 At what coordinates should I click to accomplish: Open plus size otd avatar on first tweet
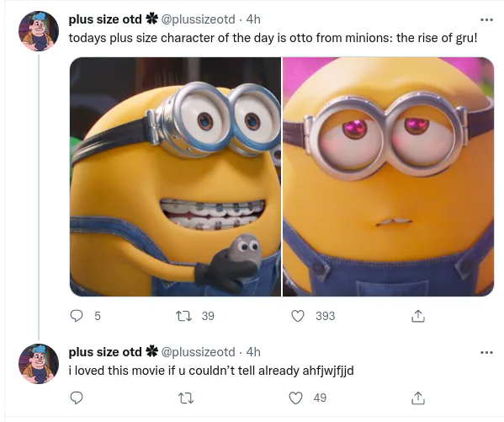tap(39, 31)
